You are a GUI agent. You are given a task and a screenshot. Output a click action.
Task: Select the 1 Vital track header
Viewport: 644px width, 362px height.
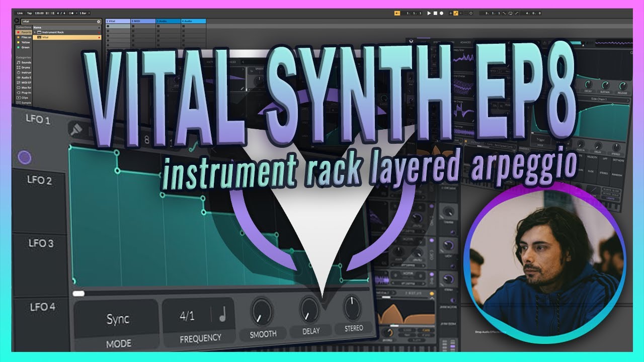(118, 21)
